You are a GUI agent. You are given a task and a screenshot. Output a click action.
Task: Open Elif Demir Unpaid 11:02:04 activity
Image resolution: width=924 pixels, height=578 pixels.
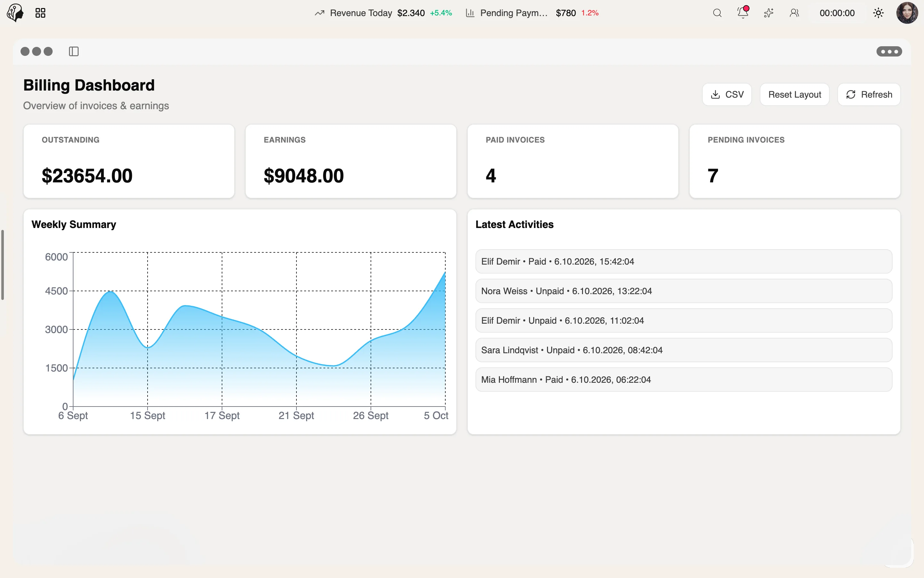684,320
